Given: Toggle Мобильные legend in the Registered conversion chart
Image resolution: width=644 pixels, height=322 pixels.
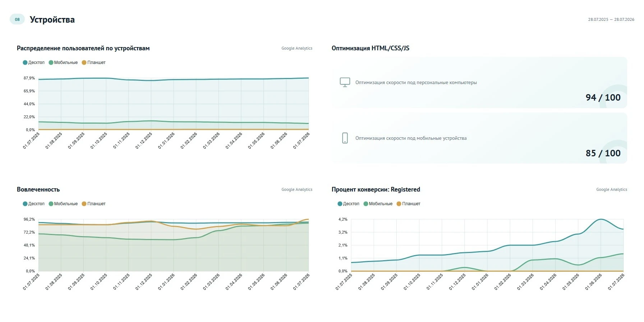Looking at the screenshot, I should [x=378, y=204].
